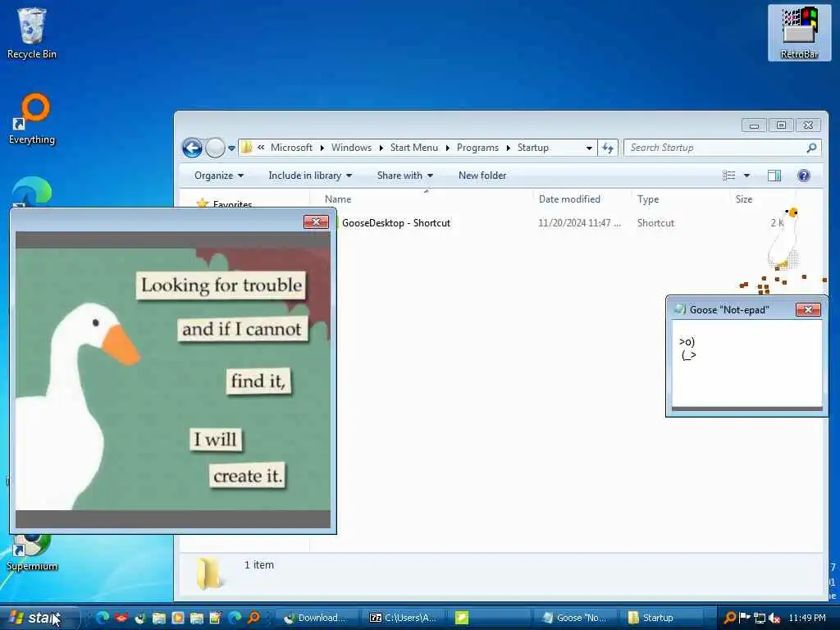The image size is (840, 630).
Task: Switch to the 7-Zip C:\Users taskbar item
Action: [x=403, y=618]
